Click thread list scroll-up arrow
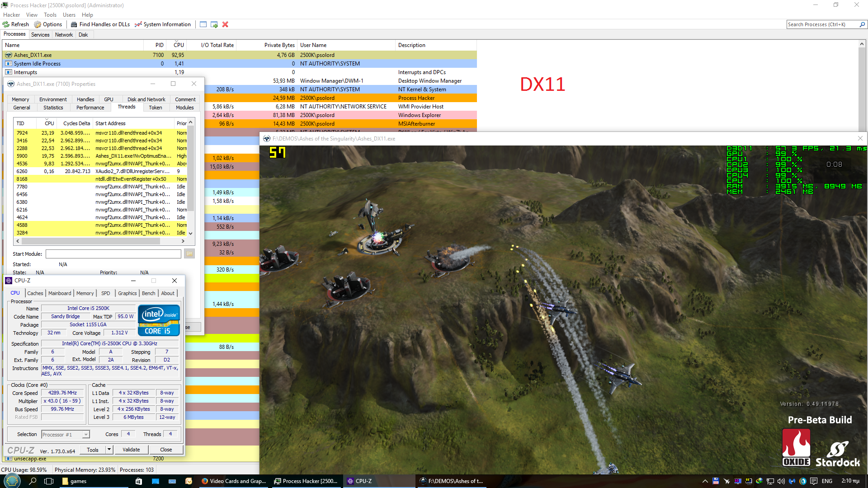 (191, 122)
